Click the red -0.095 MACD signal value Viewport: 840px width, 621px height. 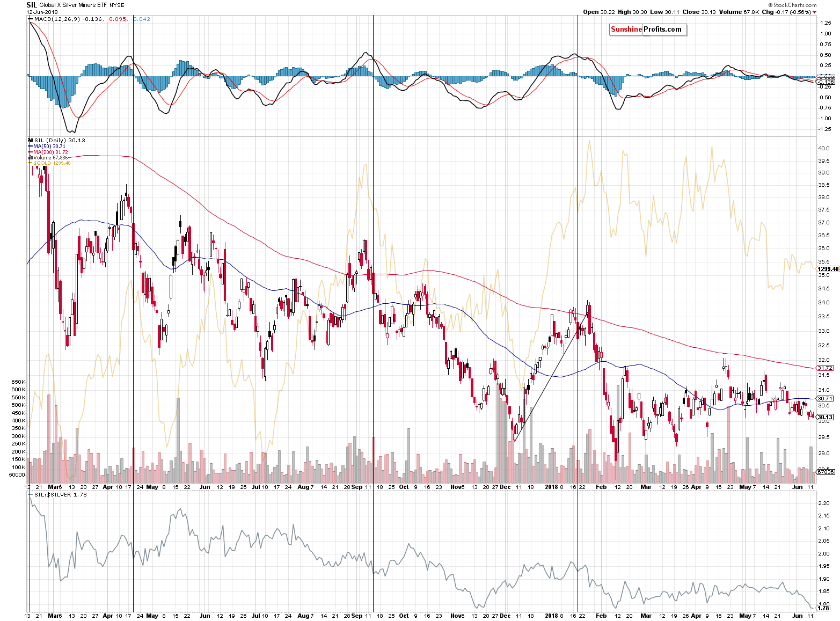point(116,19)
